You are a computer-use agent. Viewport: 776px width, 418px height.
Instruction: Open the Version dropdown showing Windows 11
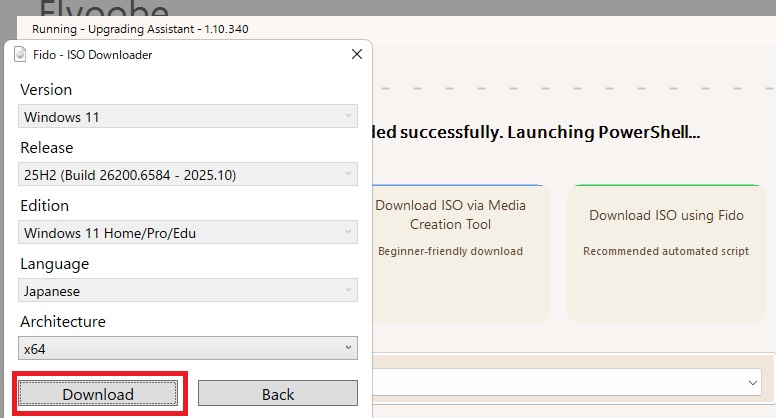pyautogui.click(x=188, y=117)
